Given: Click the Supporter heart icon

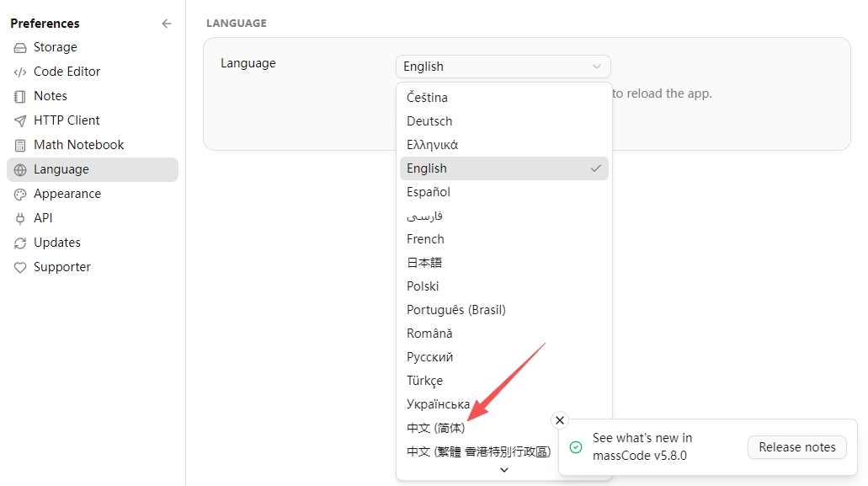Looking at the screenshot, I should 20,267.
